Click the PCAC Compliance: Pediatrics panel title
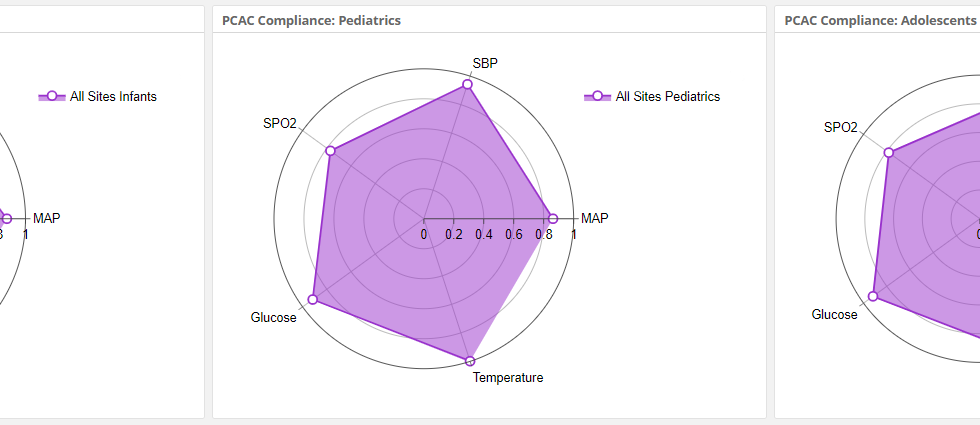Image resolution: width=980 pixels, height=425 pixels. coord(309,20)
